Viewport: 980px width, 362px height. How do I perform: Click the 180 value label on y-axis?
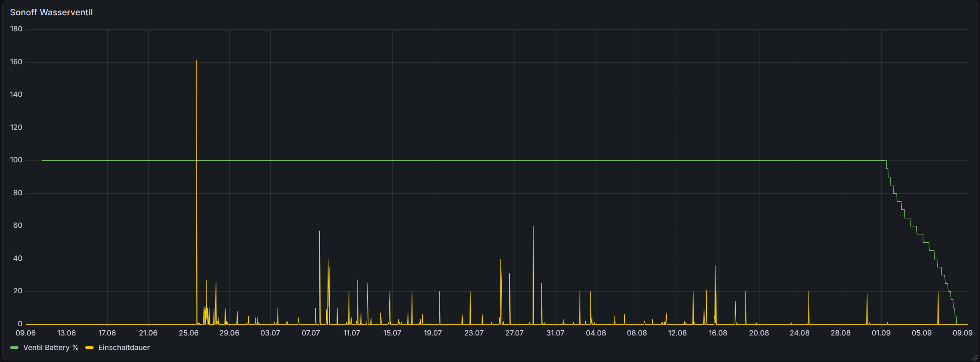point(16,29)
